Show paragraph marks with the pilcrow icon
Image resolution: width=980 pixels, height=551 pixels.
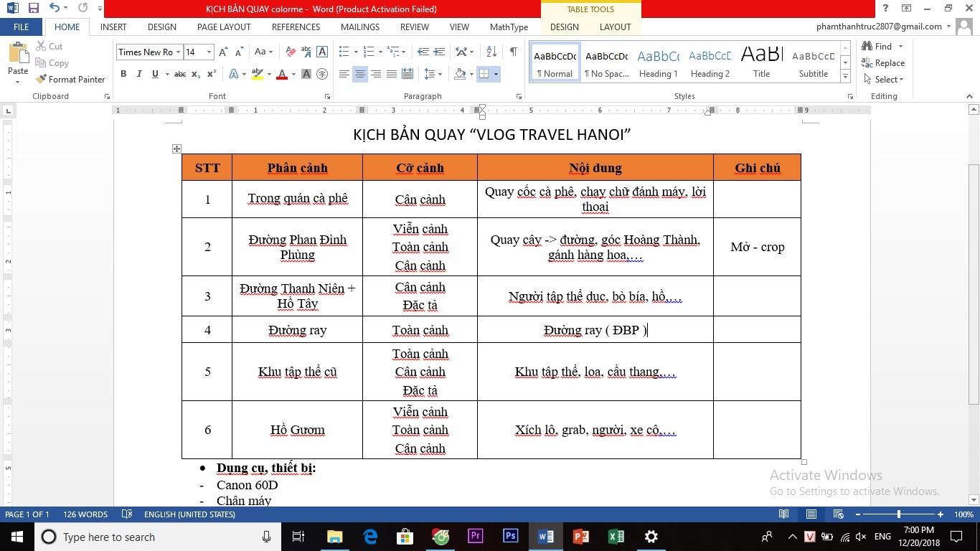point(513,52)
